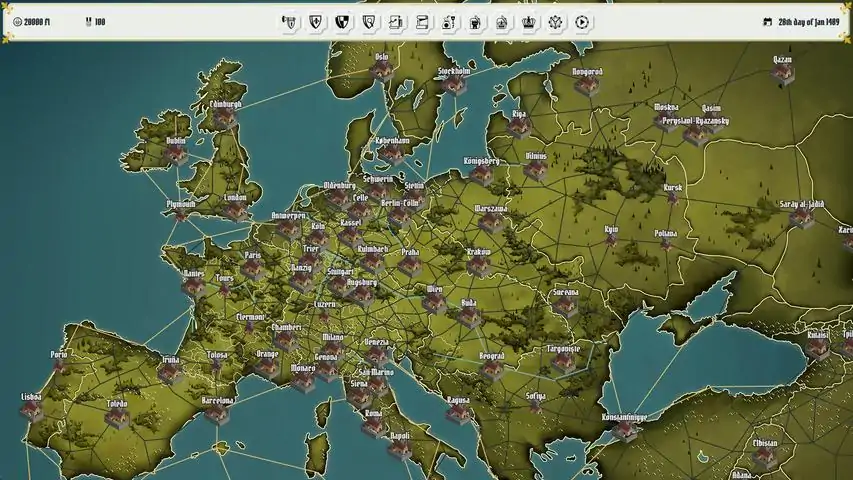The height and width of the screenshot is (480, 853).
Task: Open the gear-shaped settings toolbar icon
Action: point(555,22)
